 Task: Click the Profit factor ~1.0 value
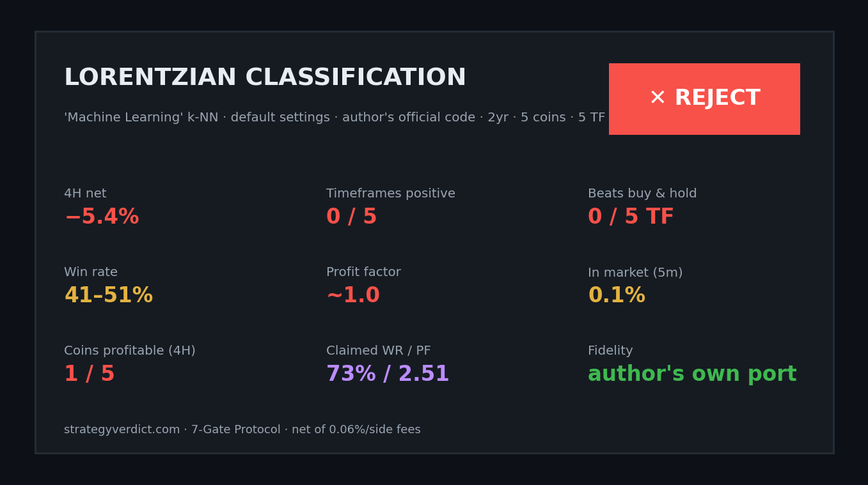pos(353,296)
